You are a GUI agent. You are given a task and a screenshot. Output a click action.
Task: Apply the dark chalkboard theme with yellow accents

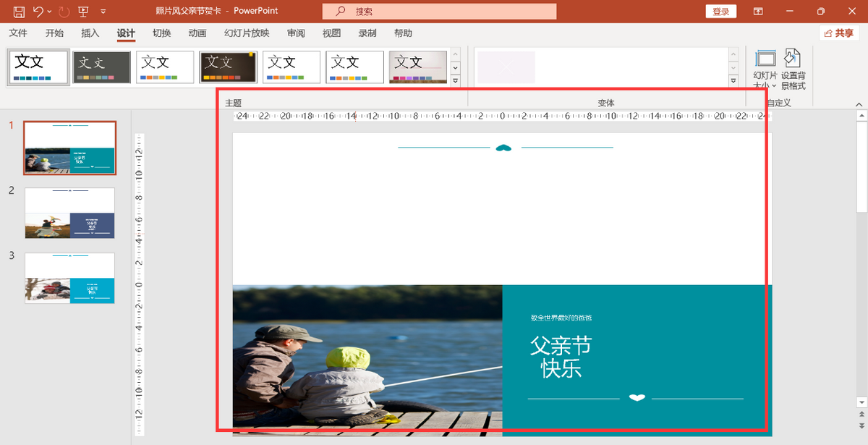pyautogui.click(x=228, y=67)
